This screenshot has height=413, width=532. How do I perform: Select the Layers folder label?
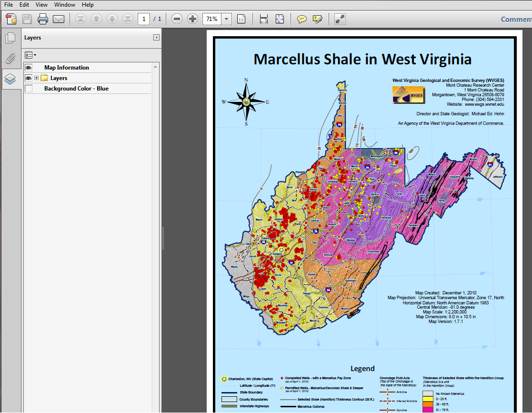tap(59, 78)
